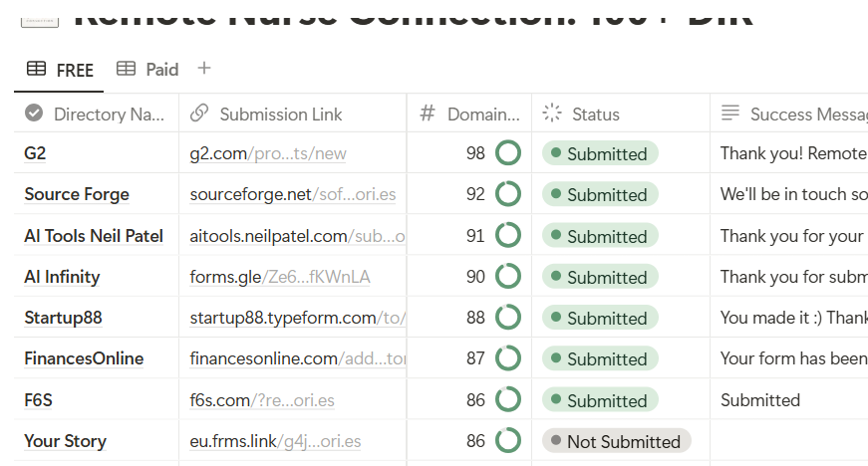Open the forms.gle link for AI Infinity

(x=279, y=277)
